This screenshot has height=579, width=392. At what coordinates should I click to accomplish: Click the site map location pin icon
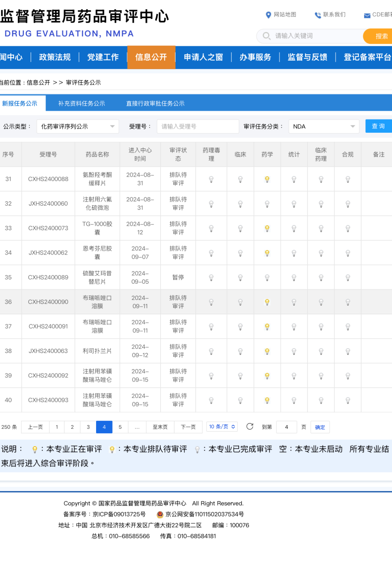pyautogui.click(x=268, y=15)
